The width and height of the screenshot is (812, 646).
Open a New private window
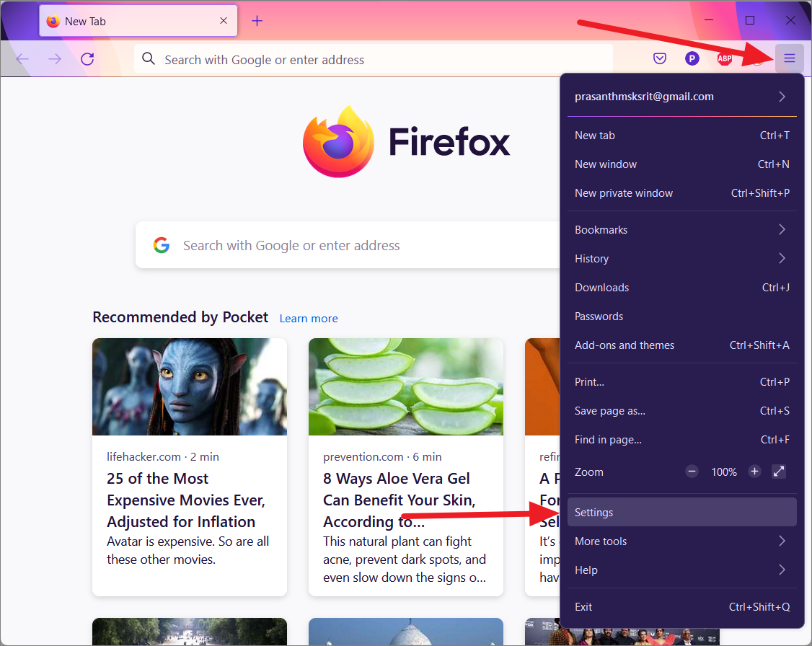(681, 194)
